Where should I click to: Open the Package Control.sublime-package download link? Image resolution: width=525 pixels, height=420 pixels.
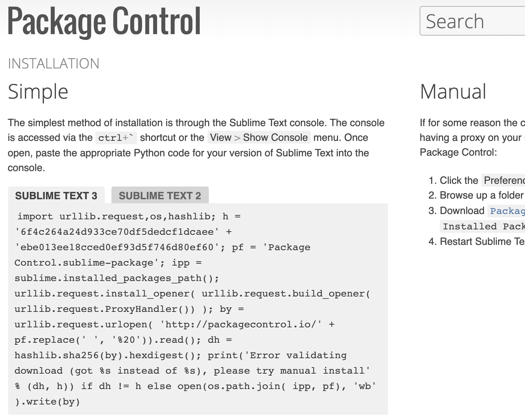[x=507, y=211]
